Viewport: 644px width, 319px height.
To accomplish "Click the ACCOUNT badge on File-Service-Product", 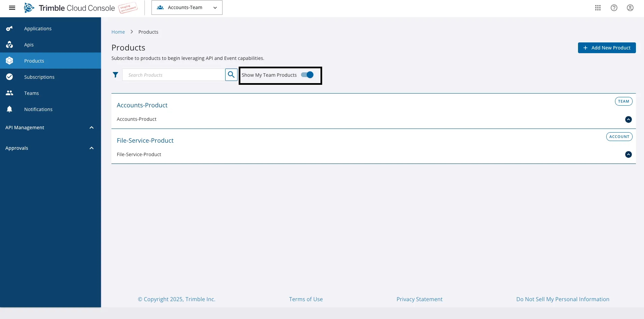I will tap(619, 137).
